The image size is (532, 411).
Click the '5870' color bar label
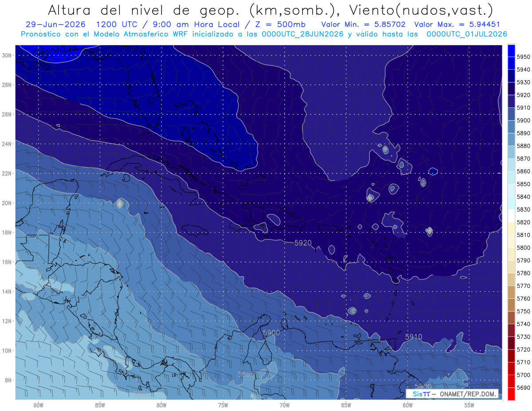click(523, 158)
